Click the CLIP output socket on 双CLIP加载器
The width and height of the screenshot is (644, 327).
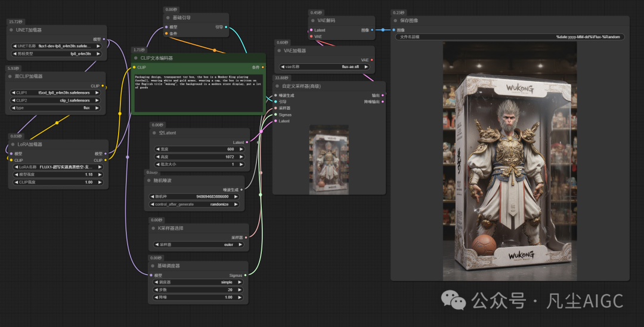(x=103, y=86)
